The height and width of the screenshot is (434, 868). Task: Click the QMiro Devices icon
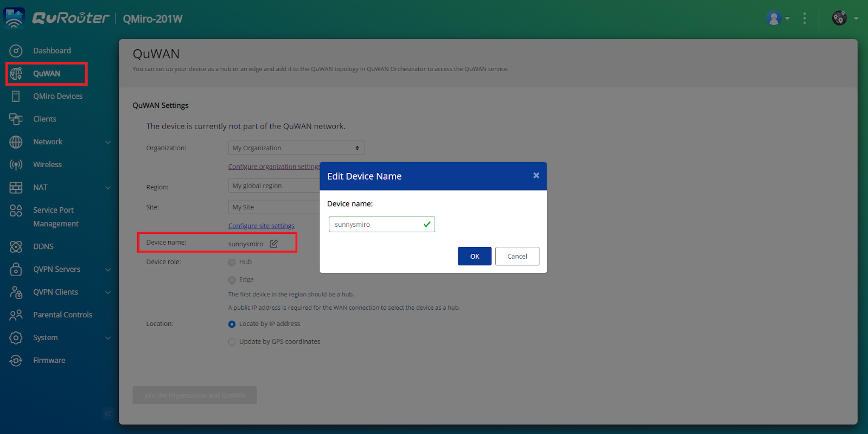(16, 97)
